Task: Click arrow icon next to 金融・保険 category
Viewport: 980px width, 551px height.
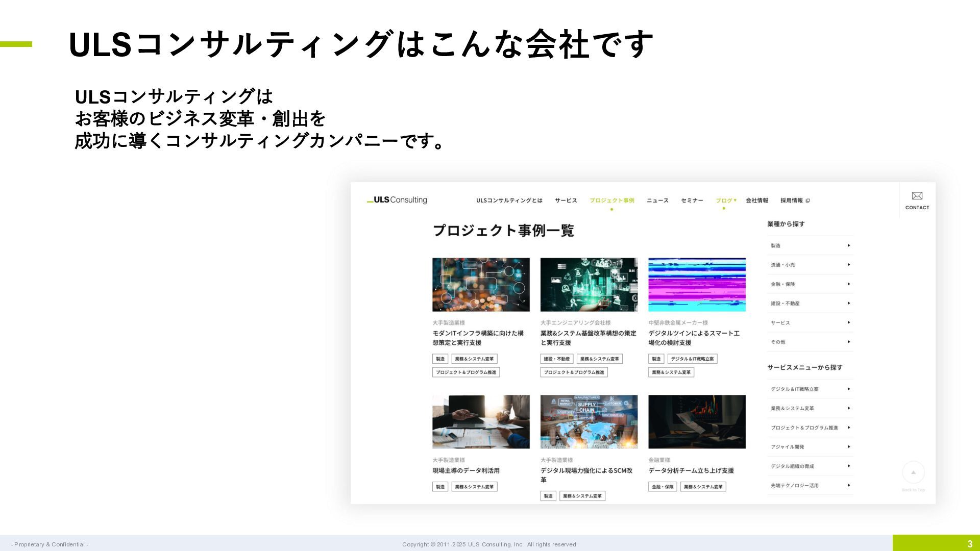Action: click(849, 284)
